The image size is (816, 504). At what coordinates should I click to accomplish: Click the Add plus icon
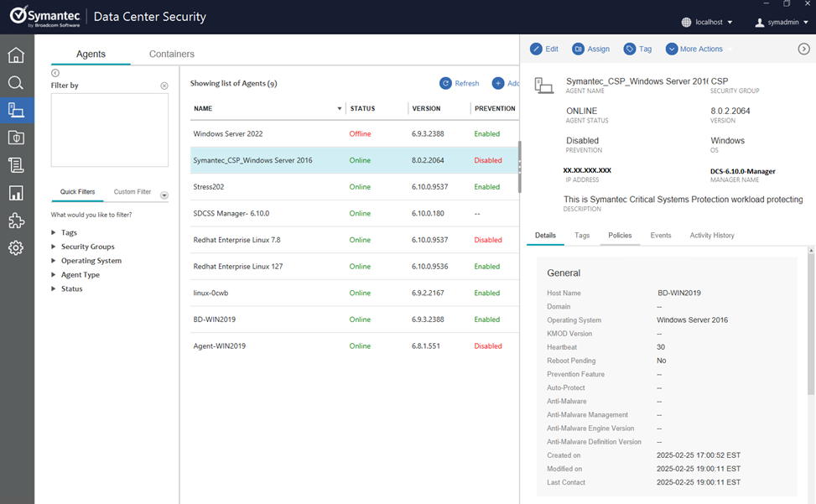tap(498, 83)
